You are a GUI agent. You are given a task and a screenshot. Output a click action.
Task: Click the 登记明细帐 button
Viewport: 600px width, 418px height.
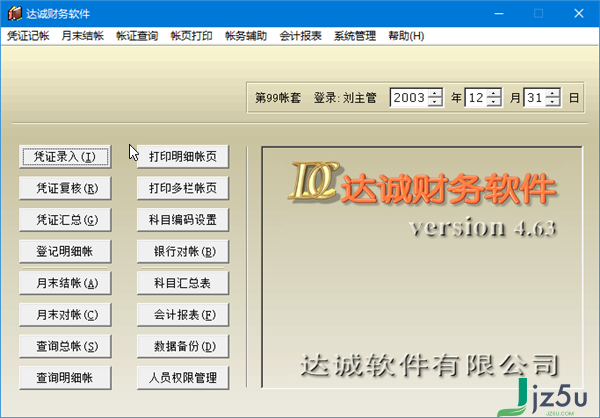coord(65,251)
